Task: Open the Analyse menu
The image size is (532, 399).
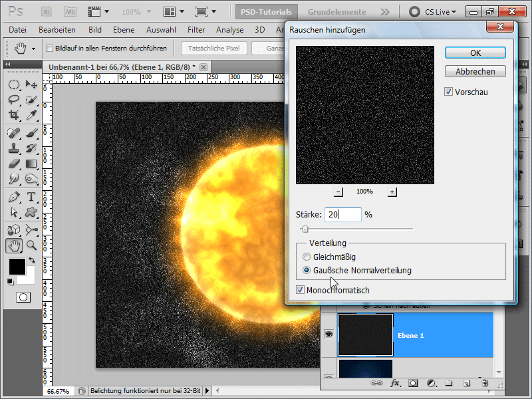Action: click(229, 30)
